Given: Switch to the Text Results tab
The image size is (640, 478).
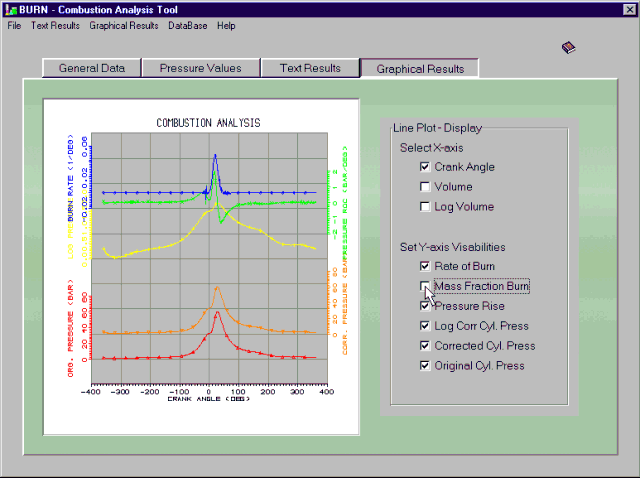Looking at the screenshot, I should pos(310,68).
